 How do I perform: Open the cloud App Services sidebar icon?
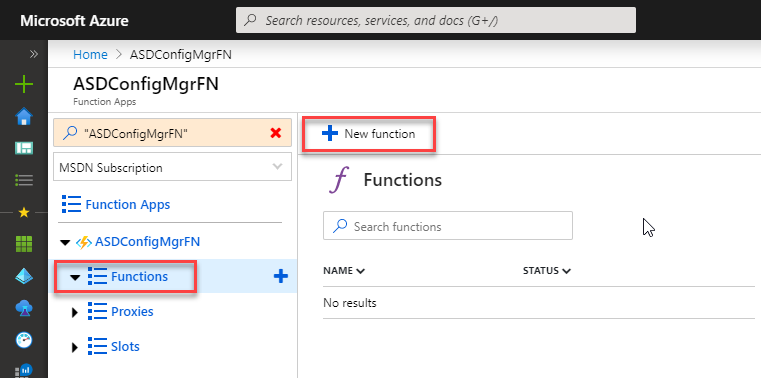pos(24,308)
